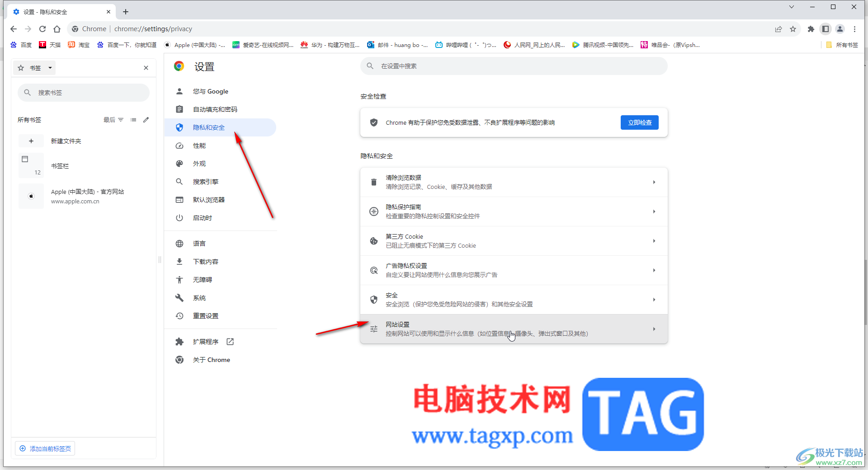Go forward with the browser forward arrow
Image resolution: width=868 pixels, height=470 pixels.
point(28,29)
